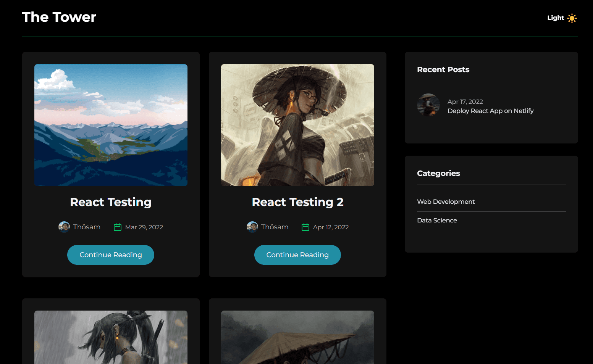Continue Reading the React Testing post

[111, 255]
